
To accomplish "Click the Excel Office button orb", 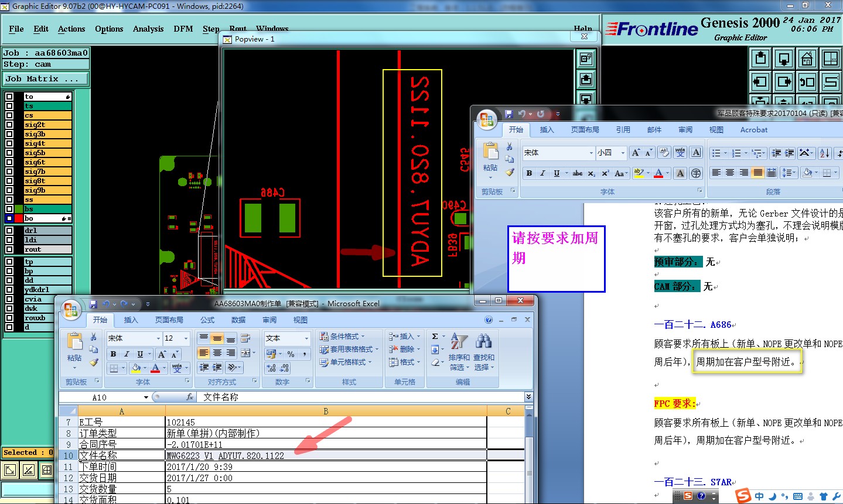I will [x=71, y=309].
